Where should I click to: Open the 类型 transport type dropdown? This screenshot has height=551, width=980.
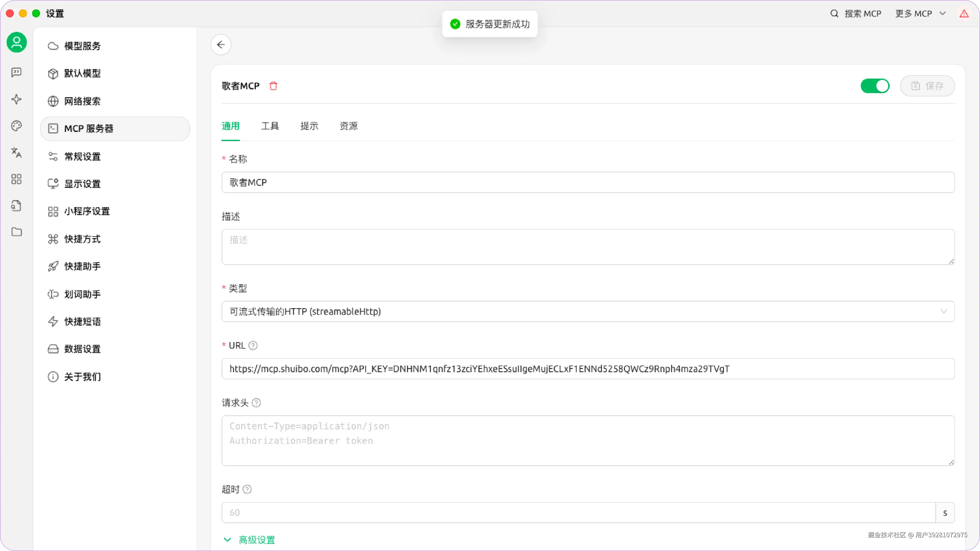tap(588, 311)
